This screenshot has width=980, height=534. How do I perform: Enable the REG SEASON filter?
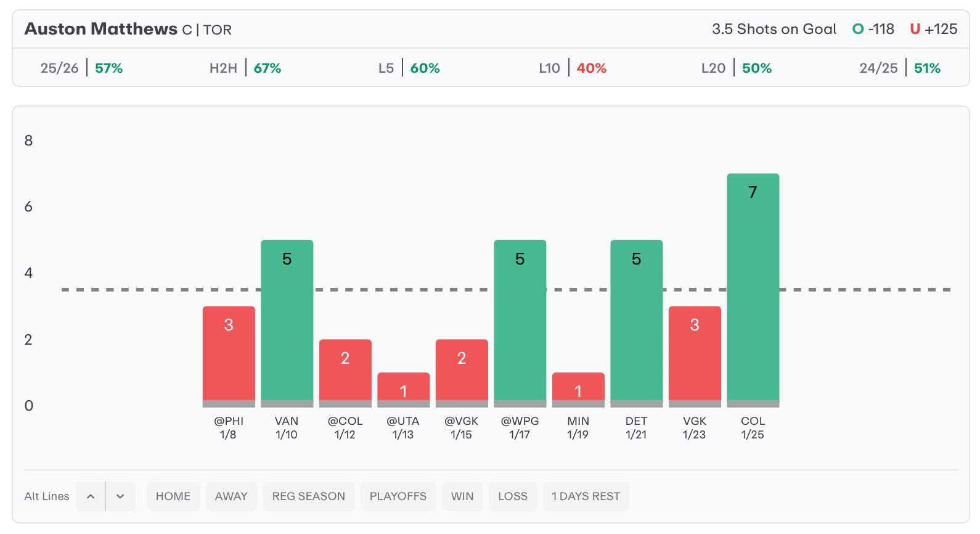309,496
